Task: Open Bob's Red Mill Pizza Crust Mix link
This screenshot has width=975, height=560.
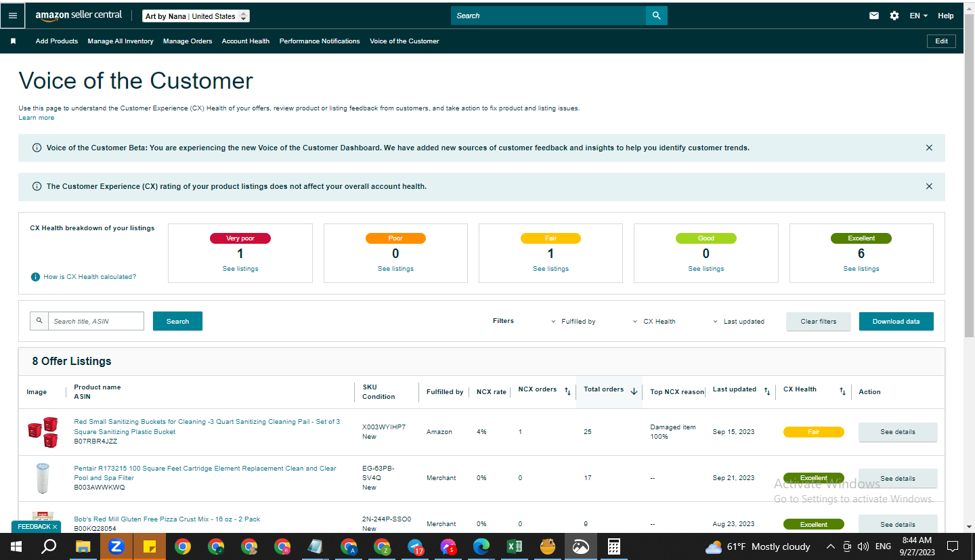Action: point(167,519)
